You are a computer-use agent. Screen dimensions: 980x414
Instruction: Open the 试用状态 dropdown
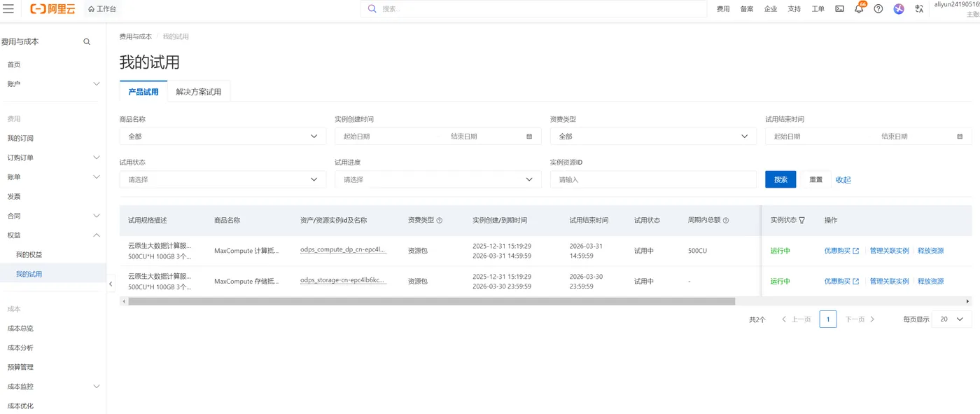pos(223,180)
